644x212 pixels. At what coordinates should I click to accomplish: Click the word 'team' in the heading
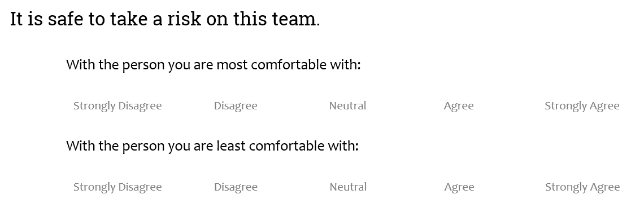[294, 19]
